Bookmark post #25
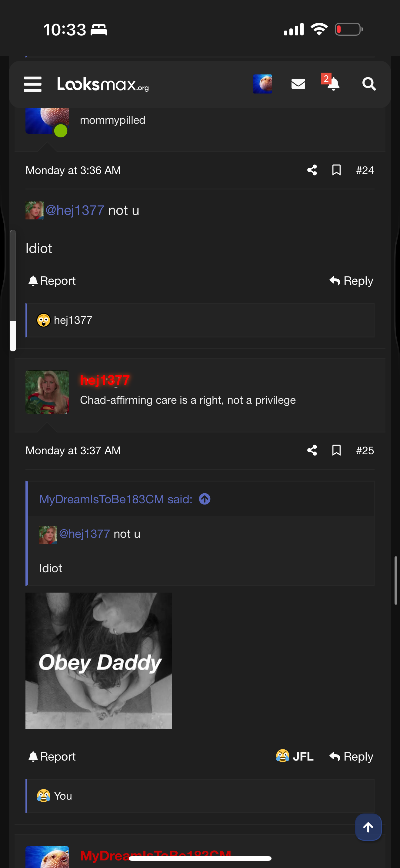 click(x=336, y=451)
